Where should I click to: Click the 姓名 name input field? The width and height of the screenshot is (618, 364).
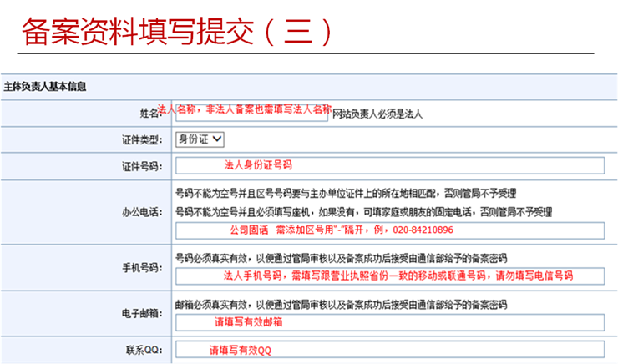[251, 113]
